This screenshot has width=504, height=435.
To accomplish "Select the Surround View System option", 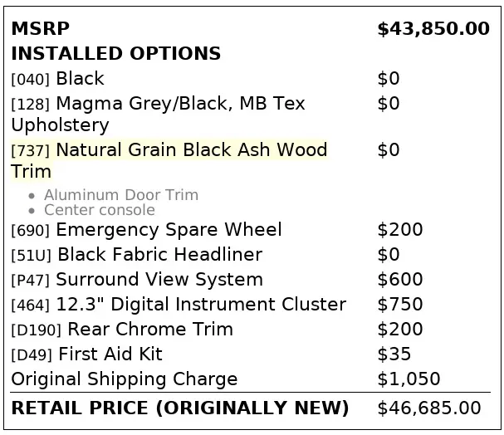I will [137, 280].
